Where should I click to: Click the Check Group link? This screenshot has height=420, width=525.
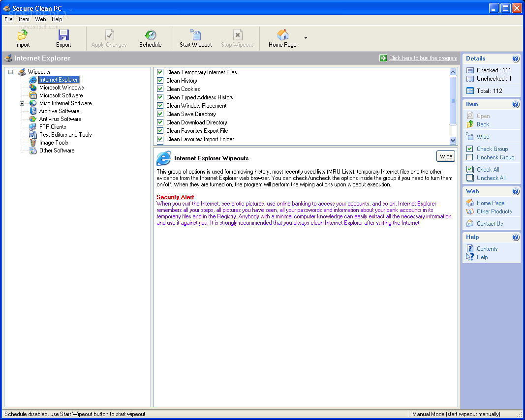[492, 149]
